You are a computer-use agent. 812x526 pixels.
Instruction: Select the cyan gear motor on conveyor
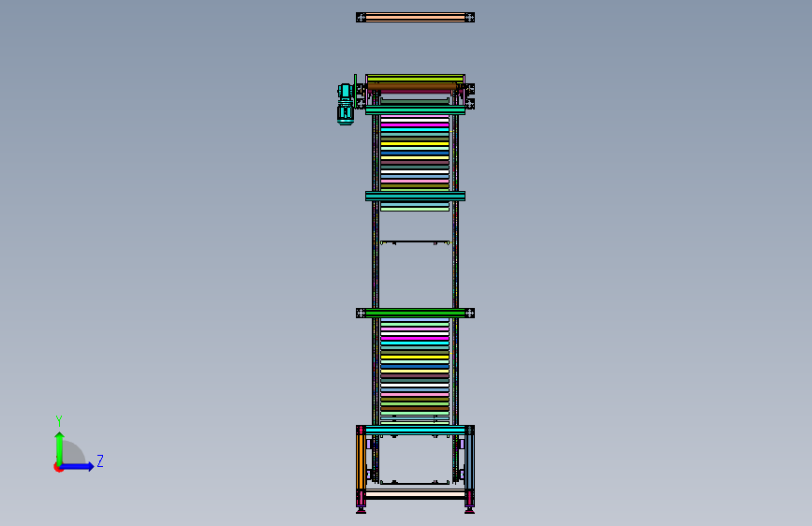coord(346,105)
